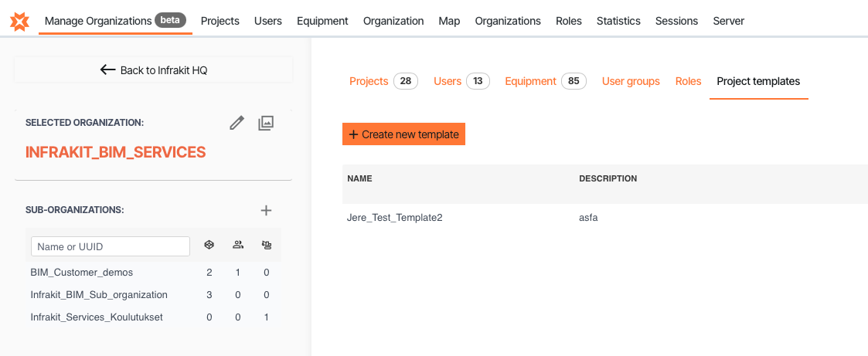Switch to the Roles tab in organization
The height and width of the screenshot is (356, 868).
click(688, 81)
